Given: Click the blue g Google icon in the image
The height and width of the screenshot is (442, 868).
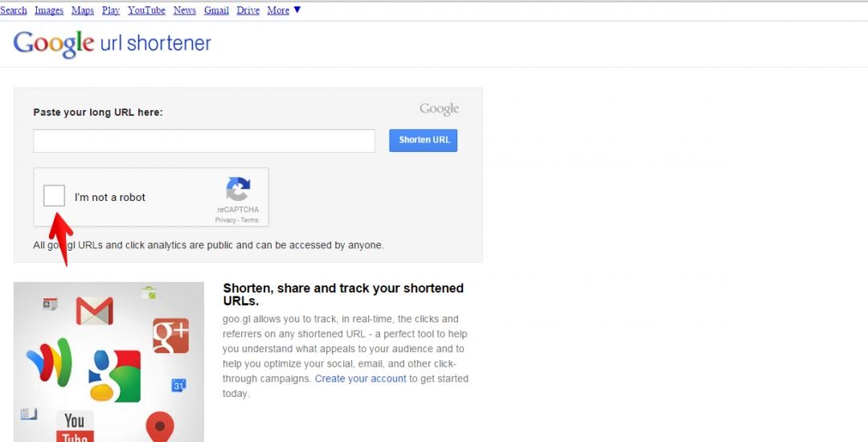Looking at the screenshot, I should coord(115,375).
